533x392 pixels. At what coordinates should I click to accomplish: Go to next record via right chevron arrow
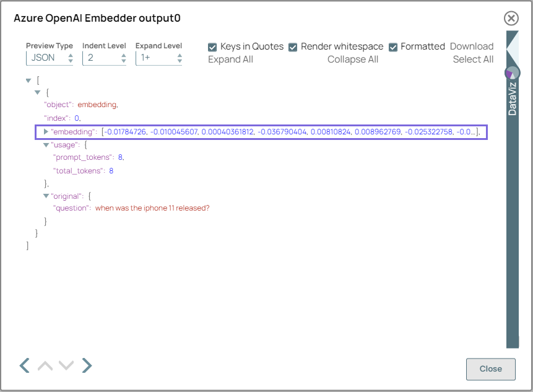pyautogui.click(x=87, y=365)
